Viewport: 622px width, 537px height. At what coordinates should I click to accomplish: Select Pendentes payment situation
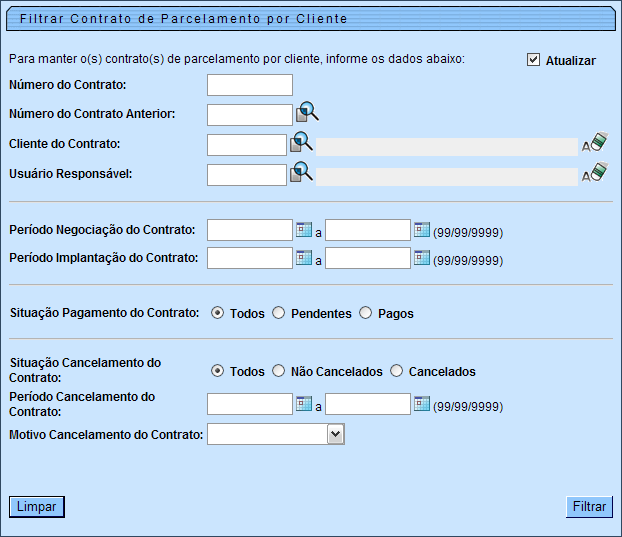pos(279,313)
